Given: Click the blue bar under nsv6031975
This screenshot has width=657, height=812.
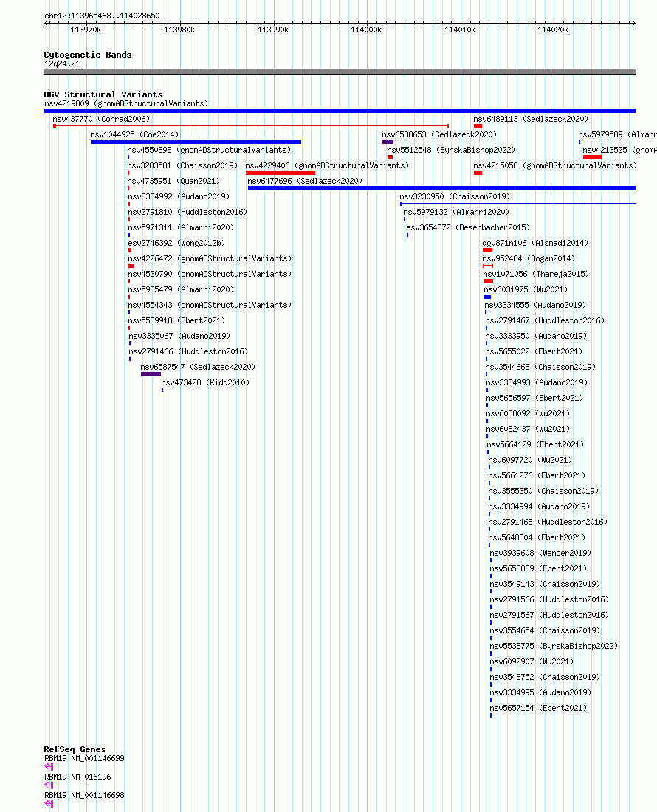Looking at the screenshot, I should pyautogui.click(x=487, y=297).
